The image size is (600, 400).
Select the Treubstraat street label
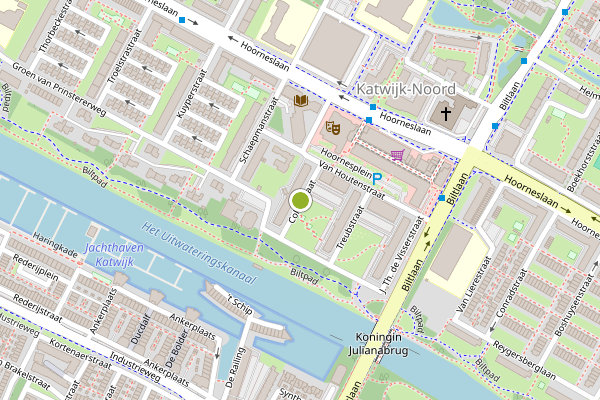[349, 228]
